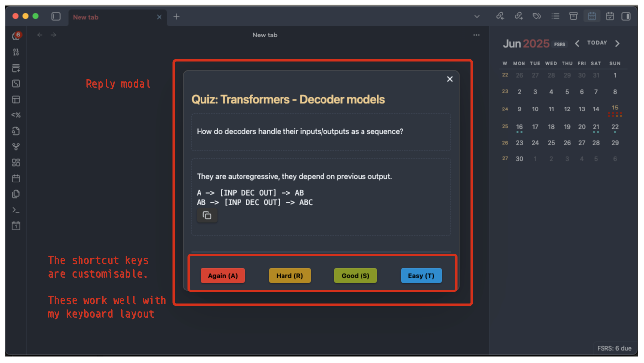Open week 25 in calendar
Viewport: 644px width, 363px height.
505,127
